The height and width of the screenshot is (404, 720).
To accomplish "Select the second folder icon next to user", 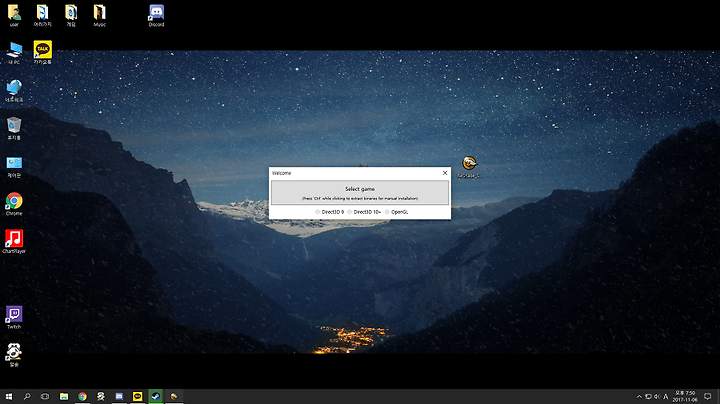I will point(43,16).
